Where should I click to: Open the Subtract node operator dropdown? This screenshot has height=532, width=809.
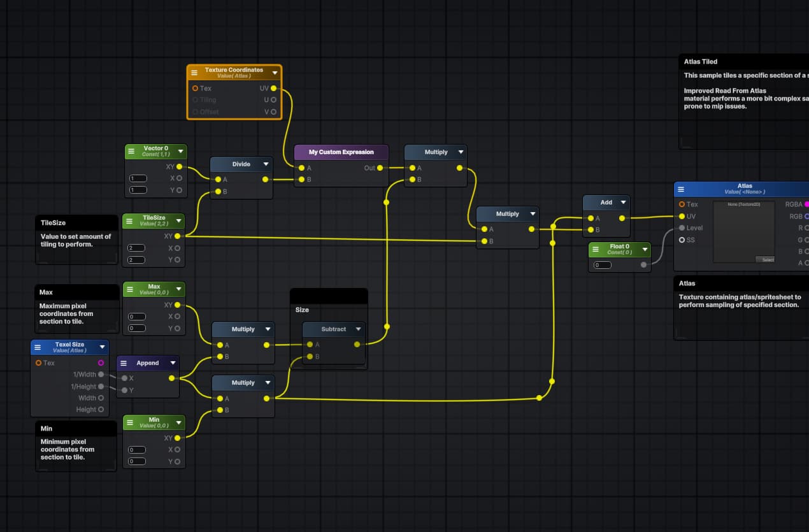point(359,329)
